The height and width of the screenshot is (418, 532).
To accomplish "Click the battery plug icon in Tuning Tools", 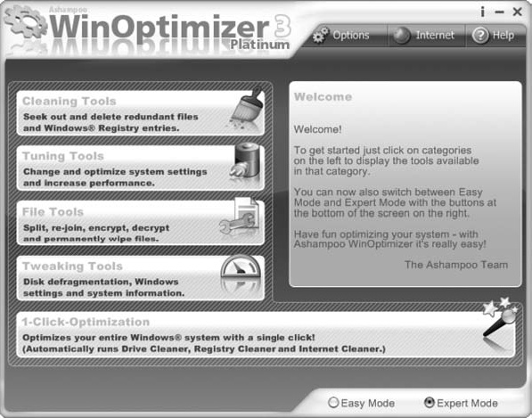I will pos(247,160).
